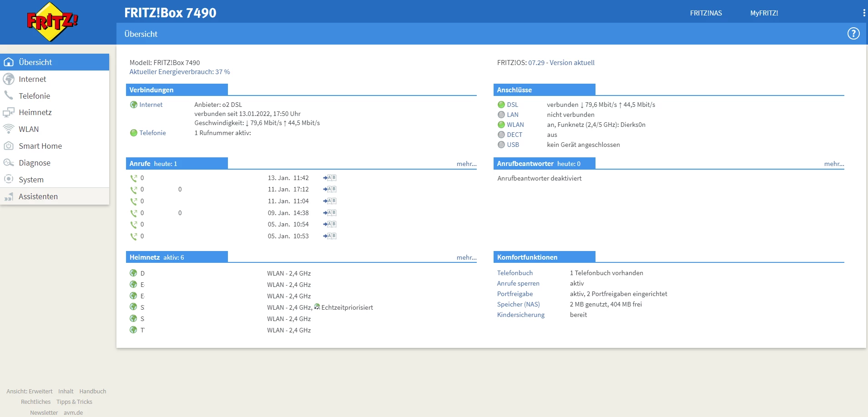Open the Diagnose menu section
This screenshot has width=868, height=417.
tap(55, 163)
